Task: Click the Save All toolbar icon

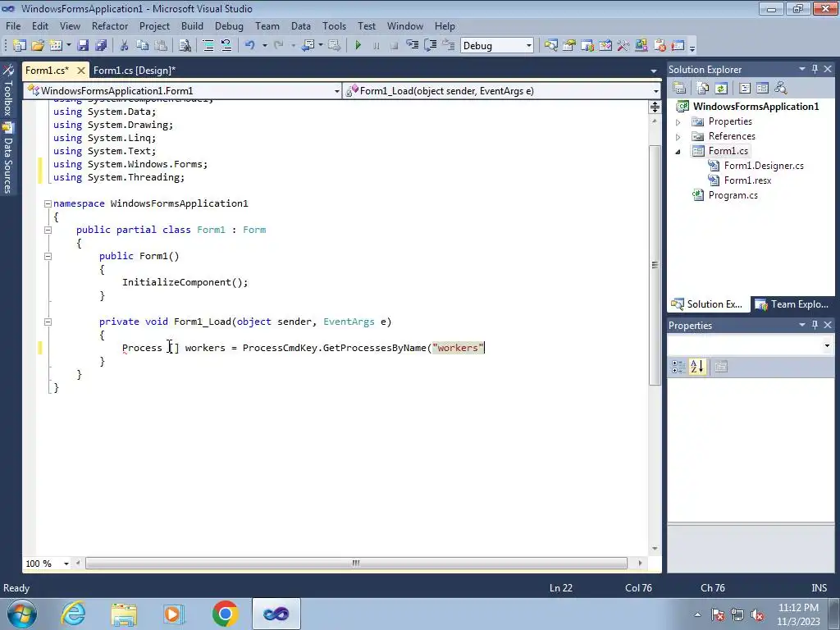Action: coord(101,46)
